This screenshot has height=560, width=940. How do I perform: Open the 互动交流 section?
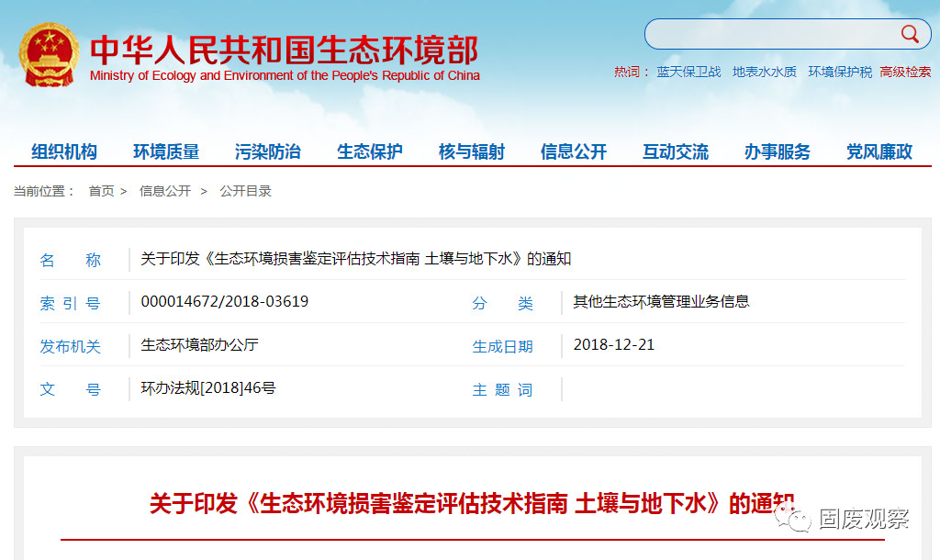[676, 152]
